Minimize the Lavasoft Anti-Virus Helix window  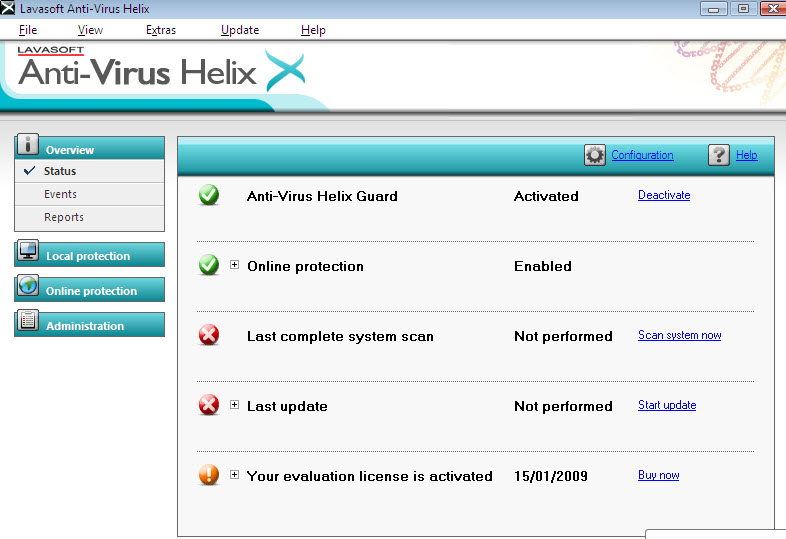click(x=714, y=9)
